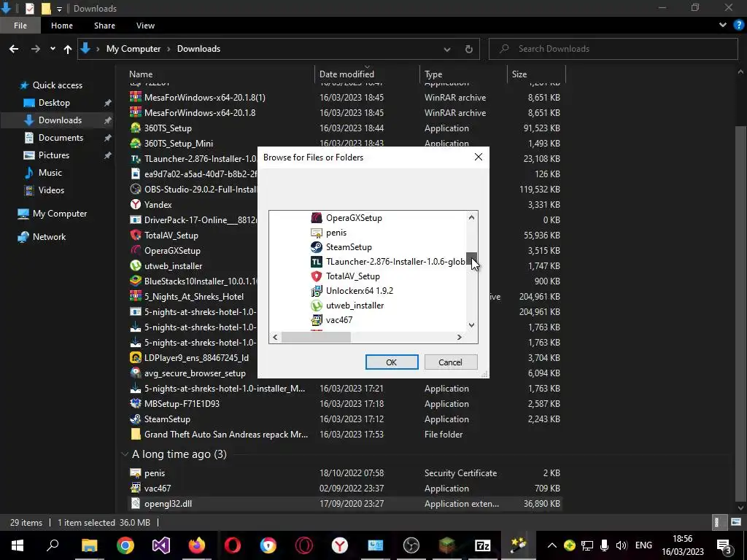The height and width of the screenshot is (560, 747).
Task: Select SteamSetup in dialog tree
Action: coord(349,247)
